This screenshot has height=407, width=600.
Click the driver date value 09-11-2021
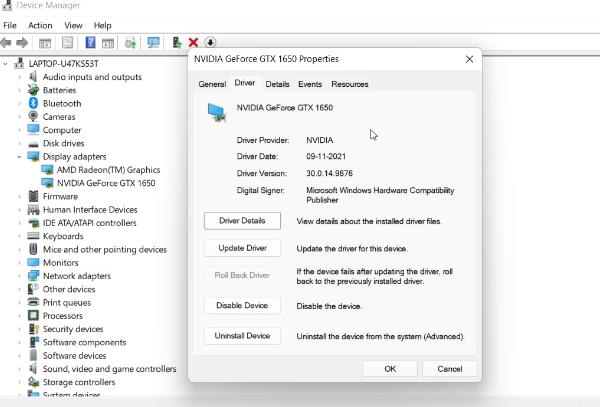pyautogui.click(x=326, y=156)
